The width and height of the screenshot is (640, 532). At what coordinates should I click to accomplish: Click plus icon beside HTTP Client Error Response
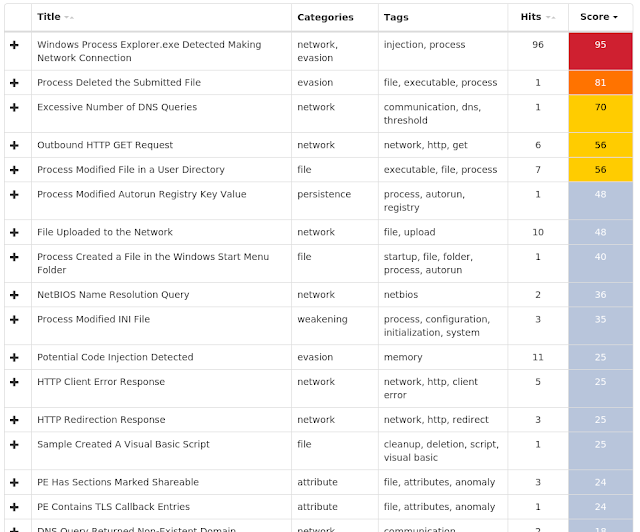click(15, 382)
